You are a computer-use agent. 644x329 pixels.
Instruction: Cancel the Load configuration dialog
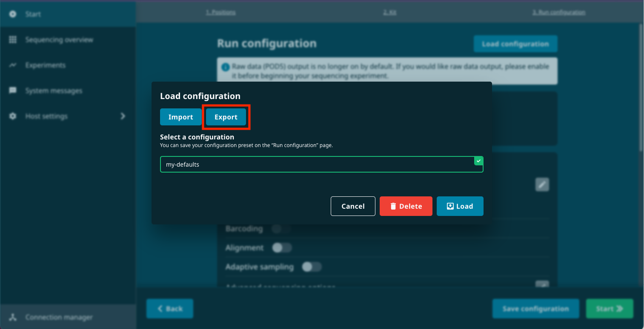(x=353, y=206)
